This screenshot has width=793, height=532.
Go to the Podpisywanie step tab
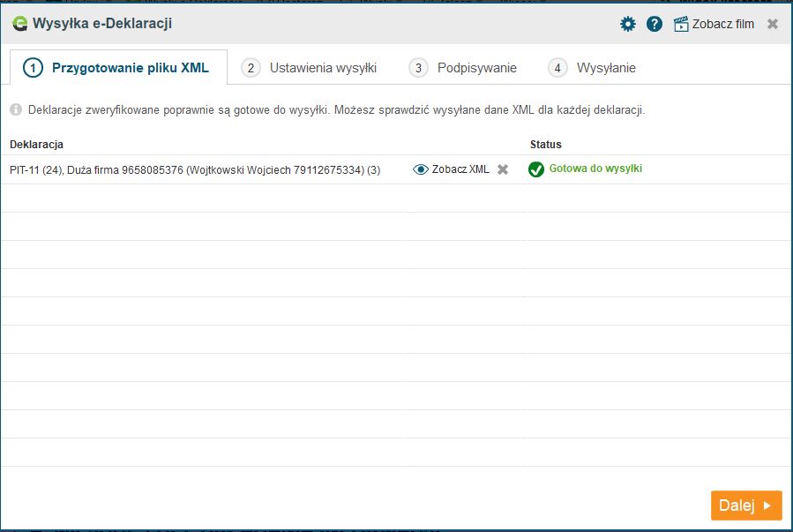[x=462, y=68]
